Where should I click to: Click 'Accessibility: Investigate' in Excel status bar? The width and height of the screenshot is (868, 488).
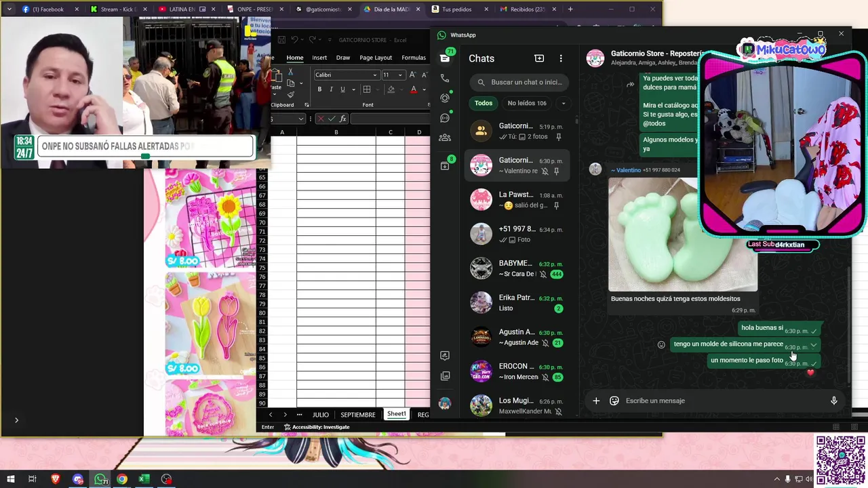tap(317, 427)
